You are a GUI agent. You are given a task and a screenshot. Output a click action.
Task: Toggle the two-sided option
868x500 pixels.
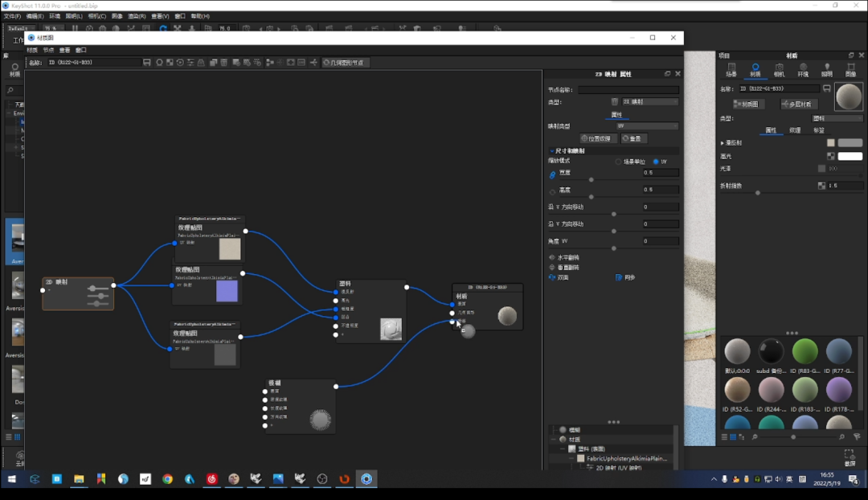[x=552, y=277]
